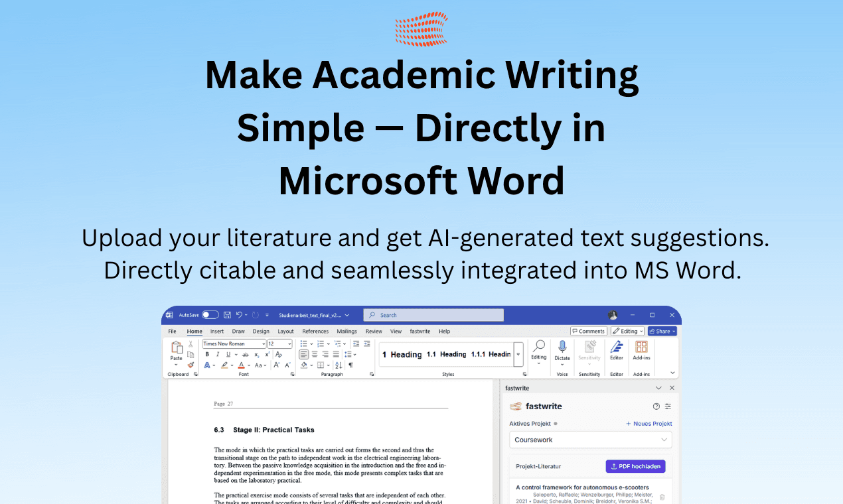Open Customize Quick Access Toolbar dropdown
This screenshot has width=843, height=504.
[267, 315]
